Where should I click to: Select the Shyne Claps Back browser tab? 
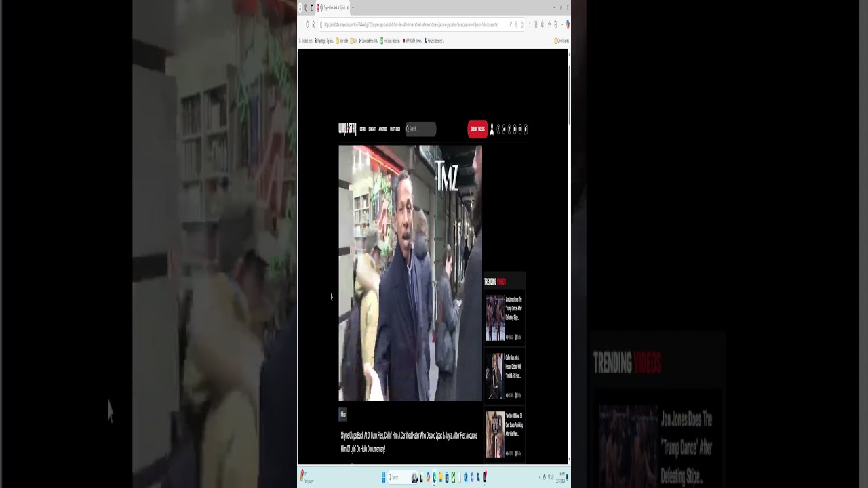[x=332, y=7]
